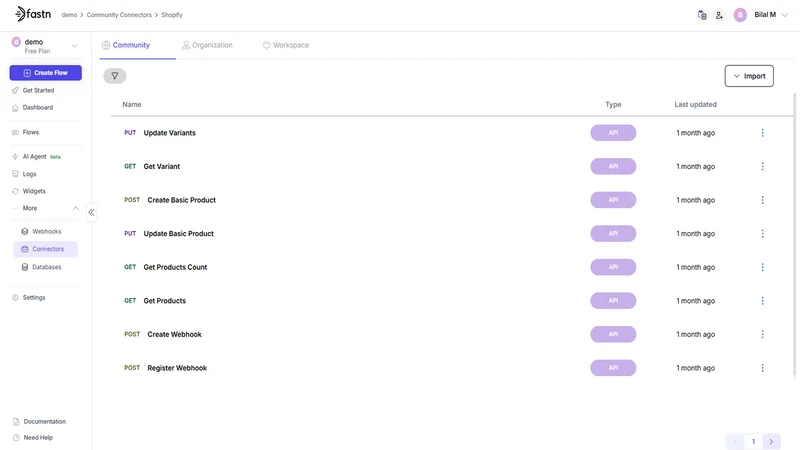Open options menu for Get Variant
800x450 pixels.
tap(762, 166)
